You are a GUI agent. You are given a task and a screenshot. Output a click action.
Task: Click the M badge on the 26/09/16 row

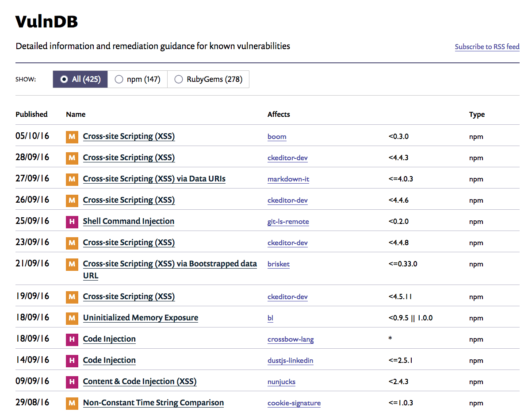point(72,200)
